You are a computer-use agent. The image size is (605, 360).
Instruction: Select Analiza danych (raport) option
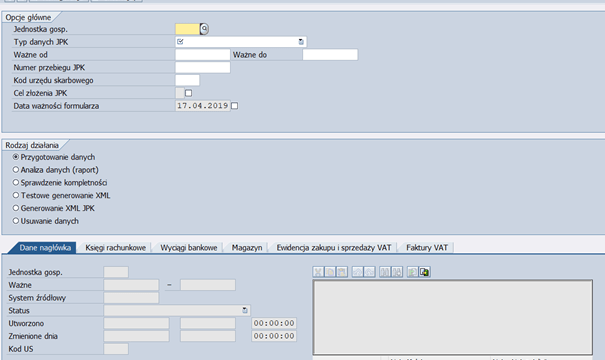(x=16, y=170)
